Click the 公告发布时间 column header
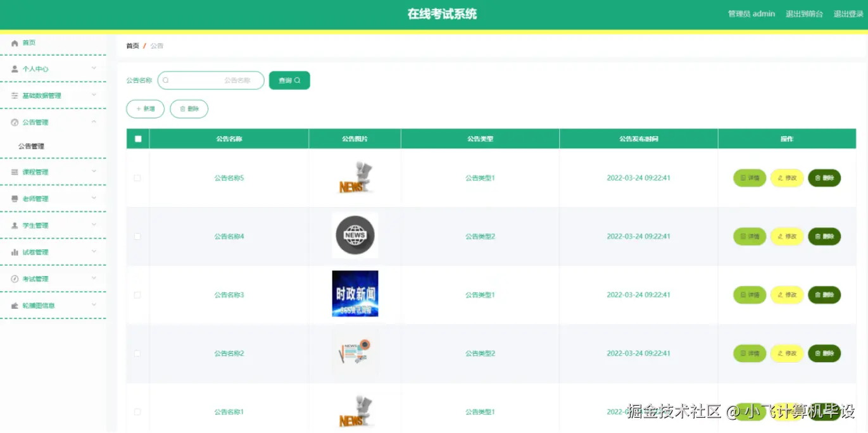 point(639,139)
